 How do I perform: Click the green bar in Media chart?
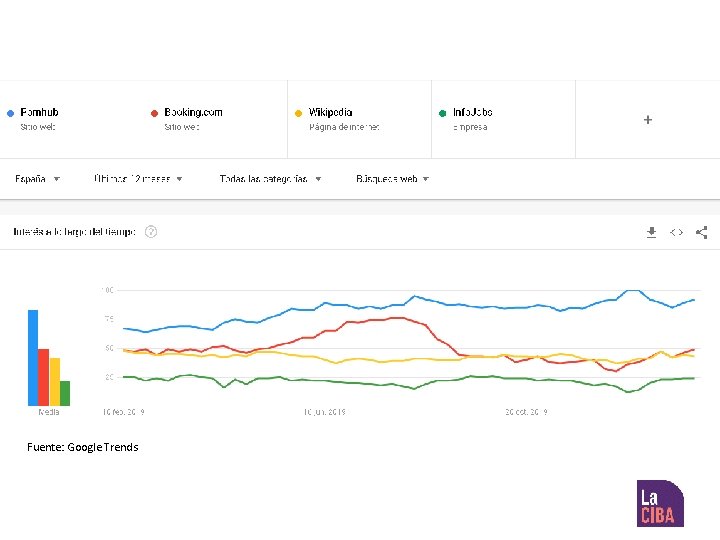pyautogui.click(x=65, y=393)
